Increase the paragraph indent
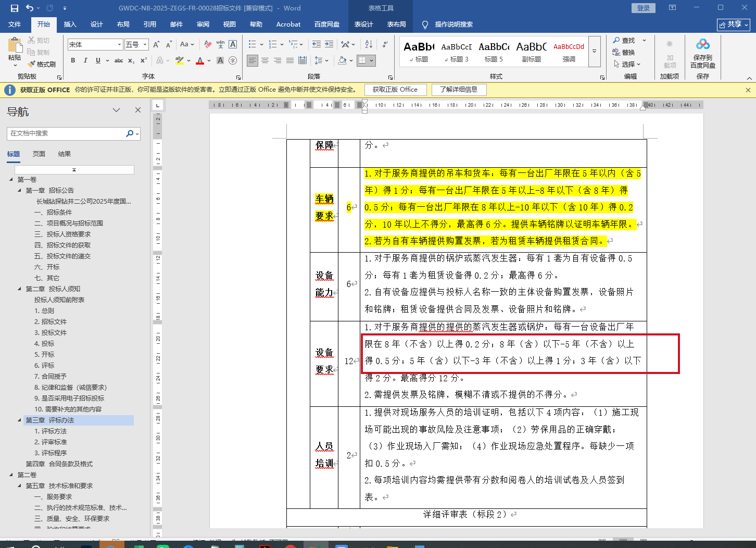 (329, 45)
